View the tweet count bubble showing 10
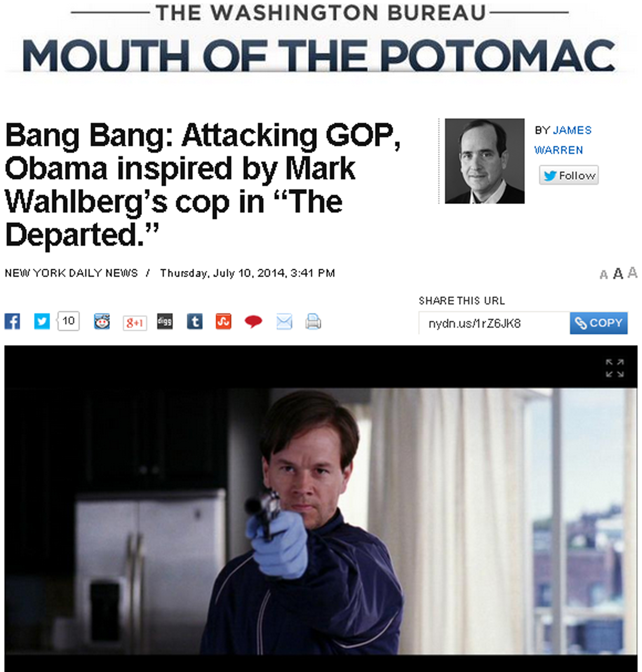 point(69,321)
